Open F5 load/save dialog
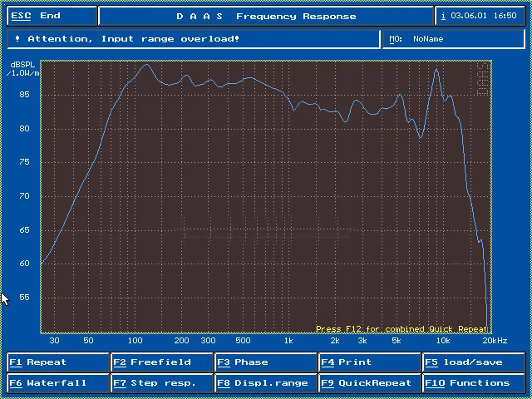 click(474, 362)
